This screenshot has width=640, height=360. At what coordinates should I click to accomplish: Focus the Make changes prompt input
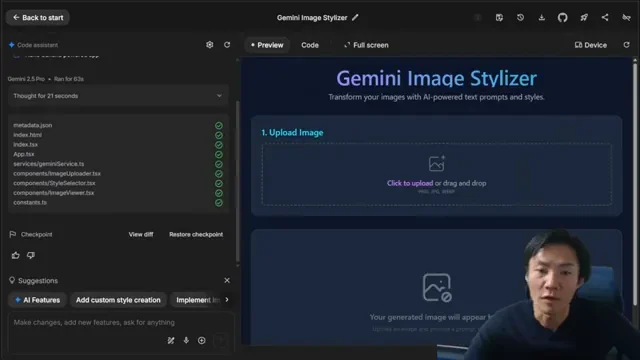pos(120,322)
